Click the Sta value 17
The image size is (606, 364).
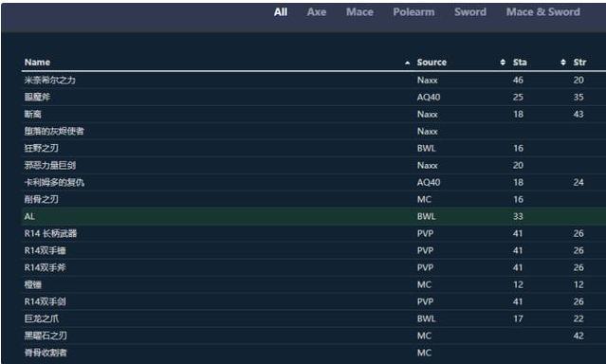coord(518,318)
